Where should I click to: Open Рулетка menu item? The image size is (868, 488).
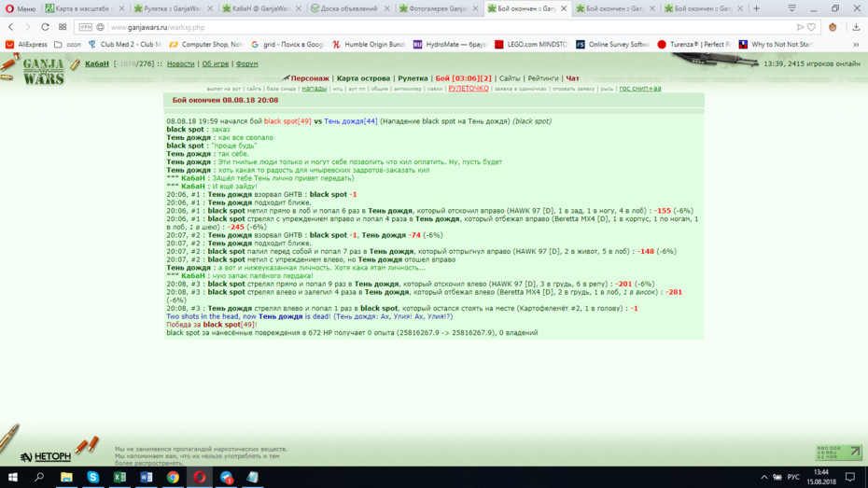(x=413, y=78)
